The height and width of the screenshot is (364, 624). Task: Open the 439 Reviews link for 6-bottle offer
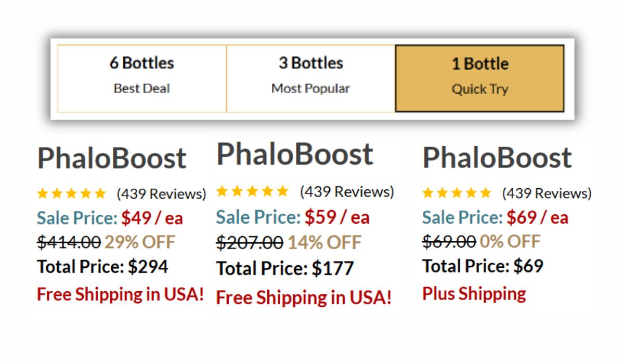[x=161, y=194]
